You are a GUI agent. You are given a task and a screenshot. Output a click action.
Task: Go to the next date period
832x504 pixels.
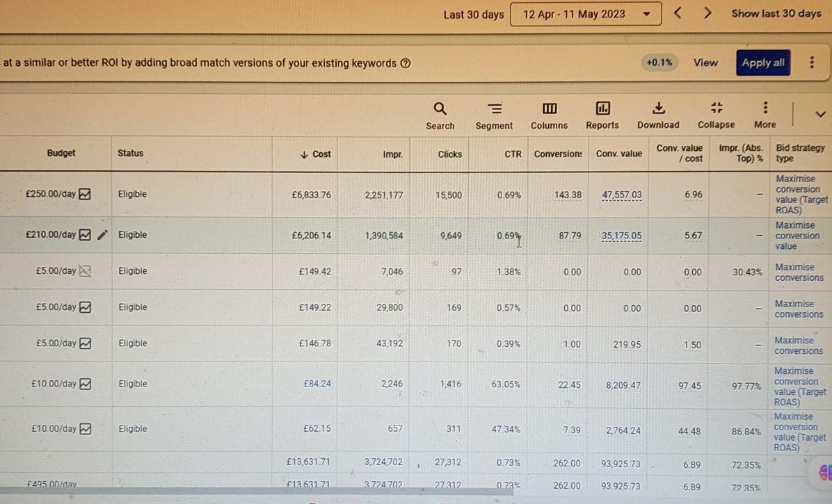pos(707,13)
